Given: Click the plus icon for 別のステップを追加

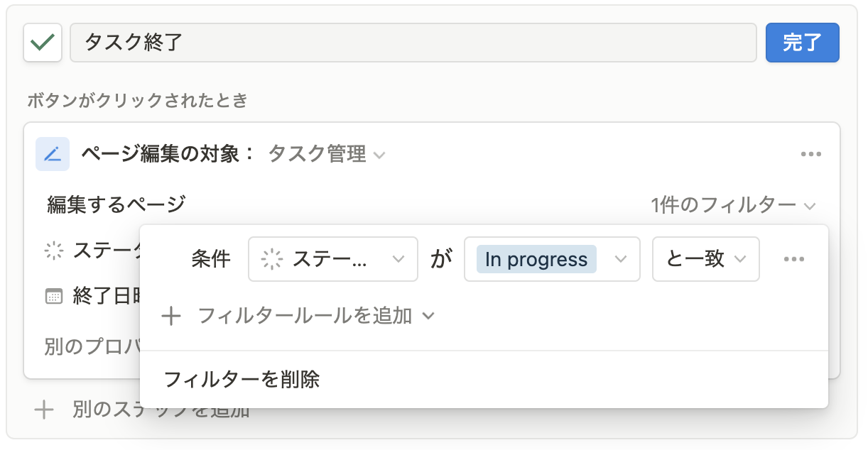Looking at the screenshot, I should 44,410.
